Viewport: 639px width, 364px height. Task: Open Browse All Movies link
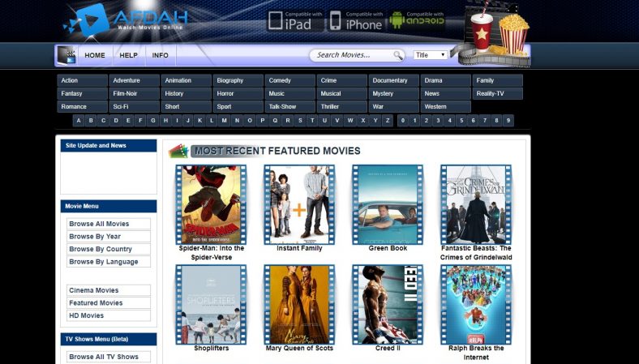point(109,224)
